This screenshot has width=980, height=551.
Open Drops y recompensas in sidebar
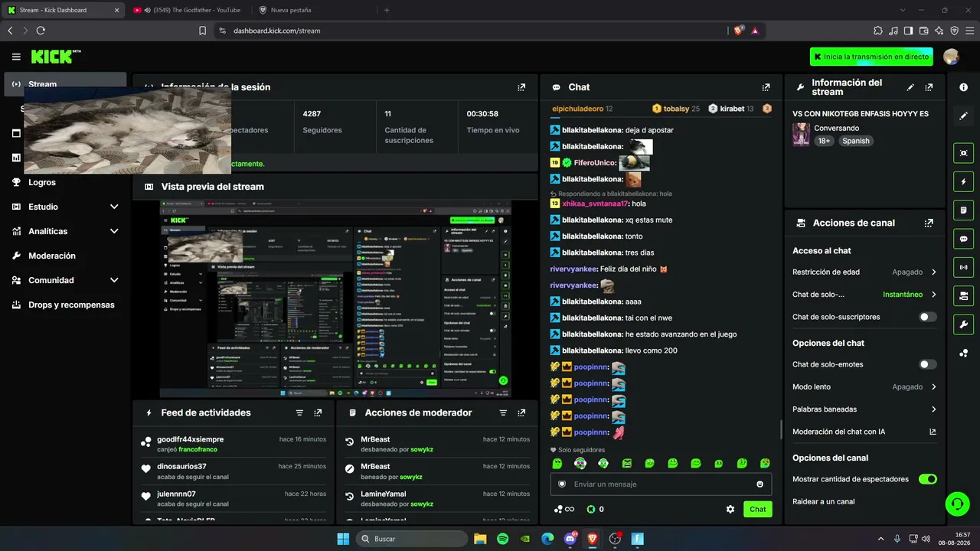[65, 305]
